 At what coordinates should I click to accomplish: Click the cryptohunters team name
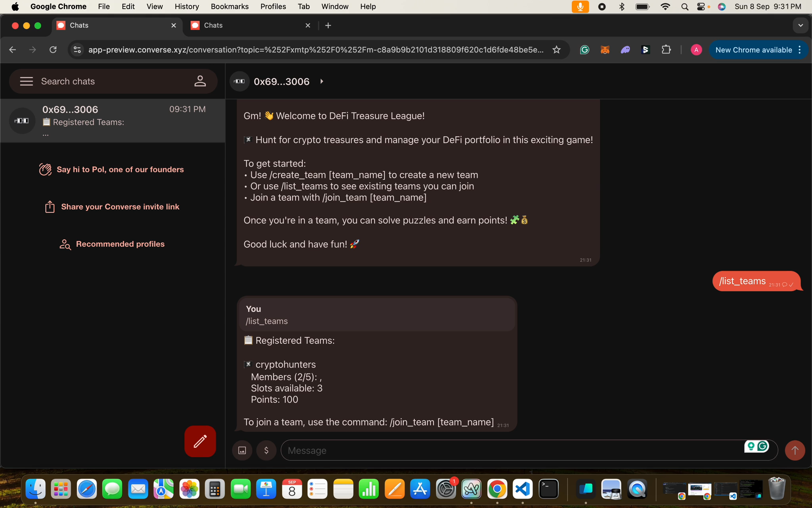(285, 365)
